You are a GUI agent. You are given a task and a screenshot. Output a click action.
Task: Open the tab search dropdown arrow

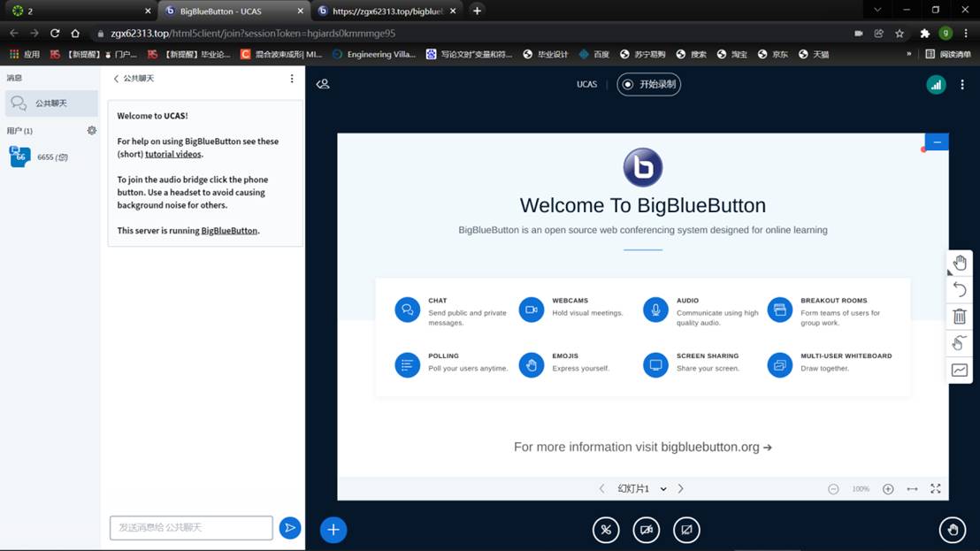click(x=877, y=10)
